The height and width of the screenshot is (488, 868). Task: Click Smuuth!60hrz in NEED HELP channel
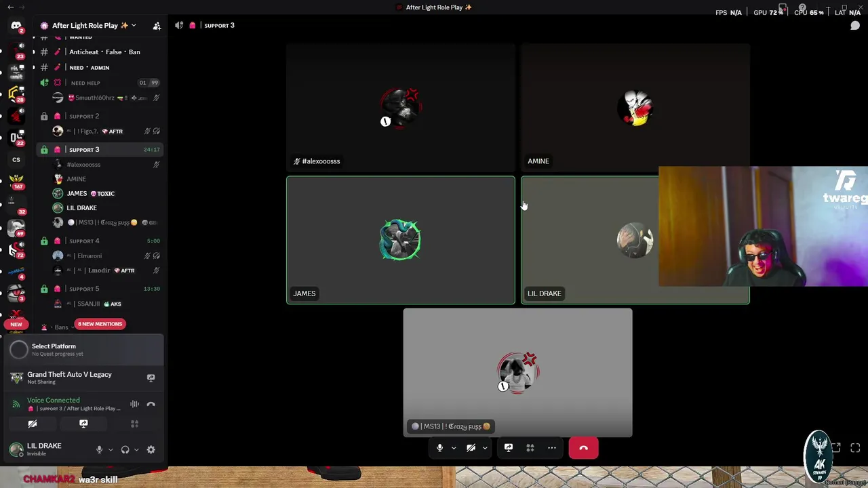coord(106,98)
